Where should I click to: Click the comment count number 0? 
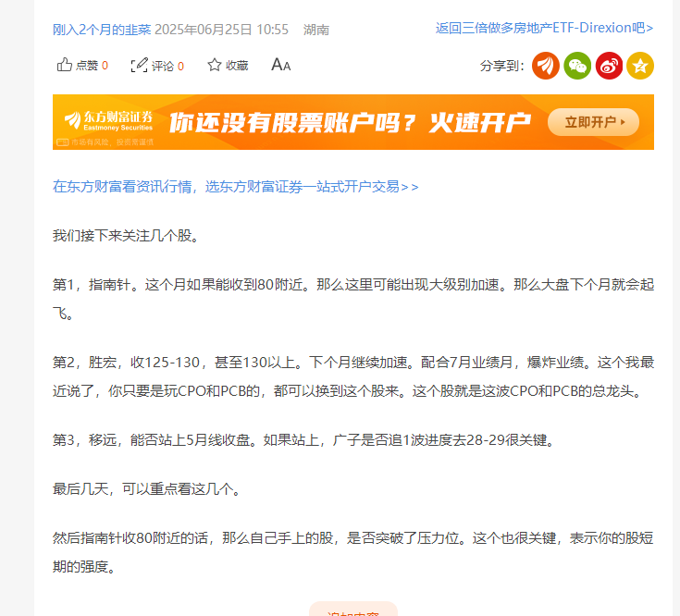pos(180,66)
